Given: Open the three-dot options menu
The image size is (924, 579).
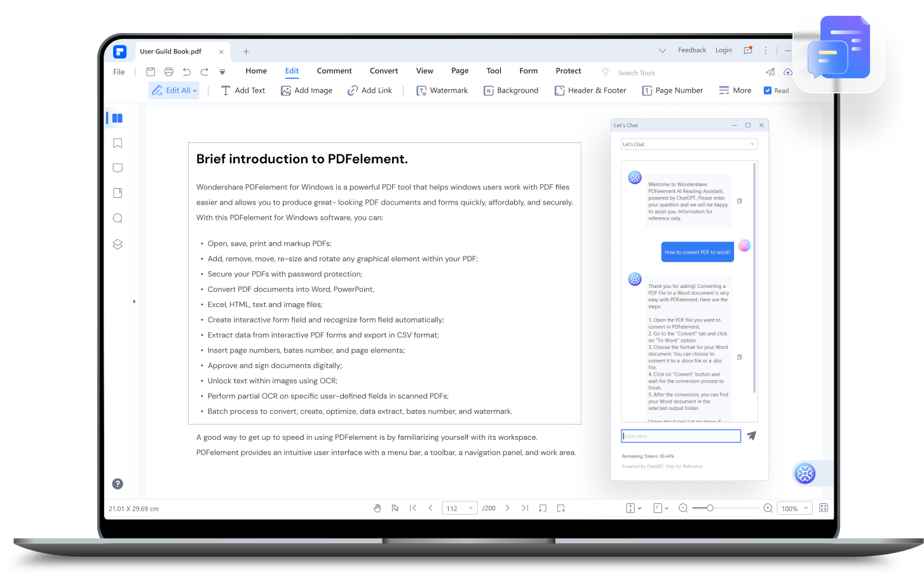Looking at the screenshot, I should tap(766, 50).
